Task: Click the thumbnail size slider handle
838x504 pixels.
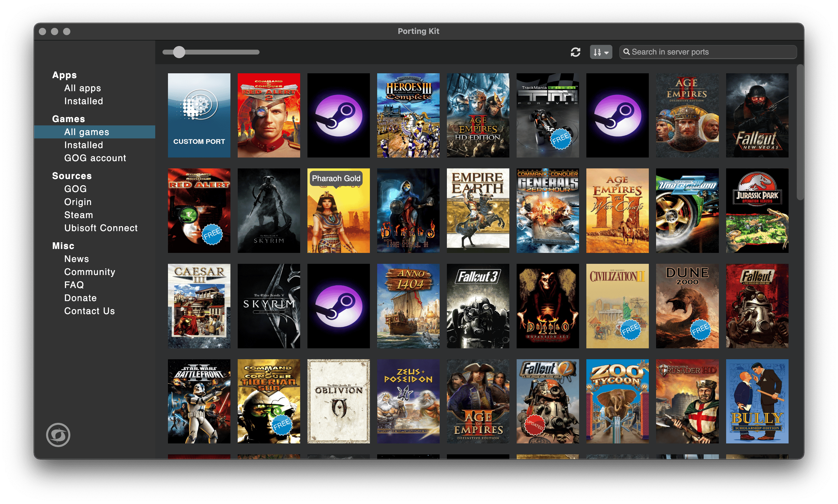Action: [179, 52]
